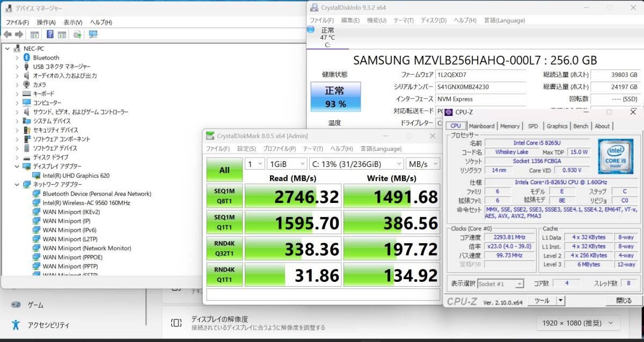Open the 1GiB test size dropdown

pyautogui.click(x=286, y=164)
